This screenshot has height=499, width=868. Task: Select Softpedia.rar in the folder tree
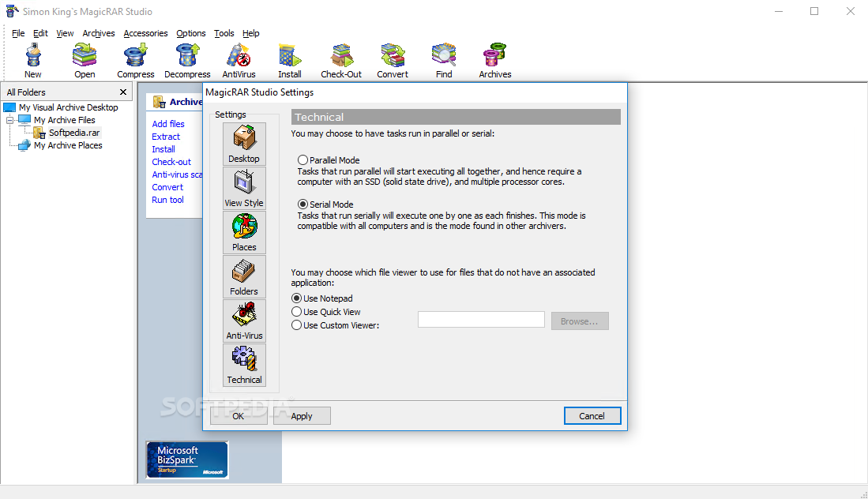click(74, 133)
